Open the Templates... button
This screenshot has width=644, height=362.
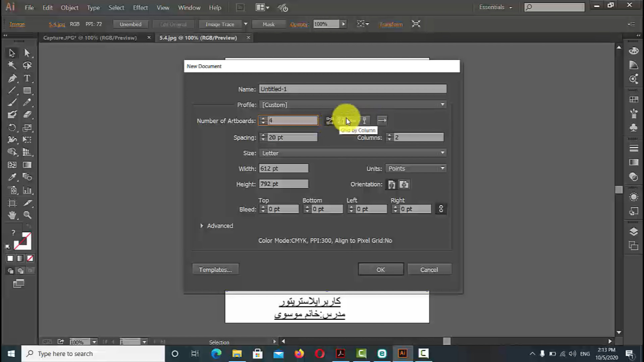tap(215, 269)
